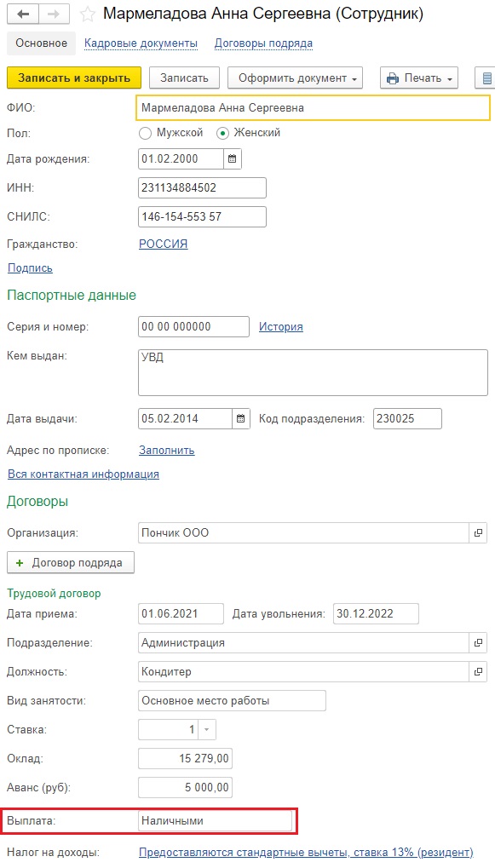Click the list icon next to Печать
The width and height of the screenshot is (495, 868).
[x=486, y=78]
